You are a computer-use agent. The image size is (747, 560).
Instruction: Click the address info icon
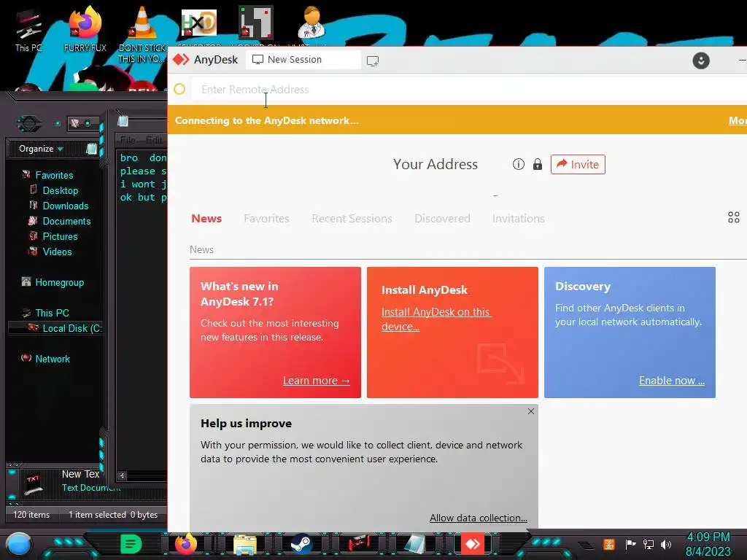coord(519,164)
